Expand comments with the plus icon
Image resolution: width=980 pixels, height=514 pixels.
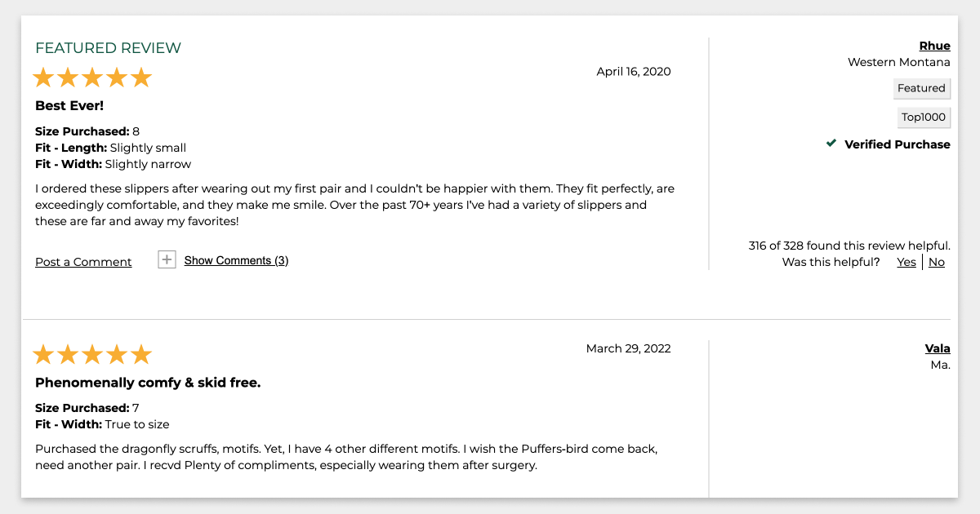[167, 260]
